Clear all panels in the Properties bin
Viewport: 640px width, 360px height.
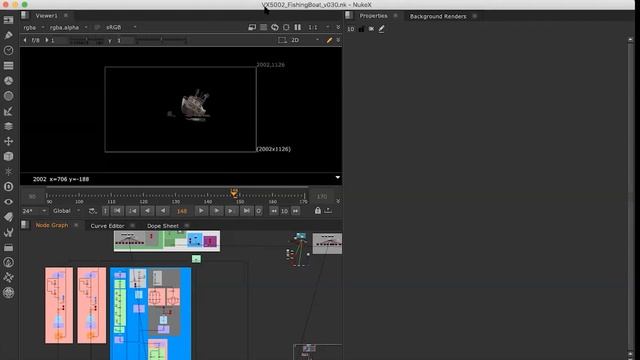[371, 29]
